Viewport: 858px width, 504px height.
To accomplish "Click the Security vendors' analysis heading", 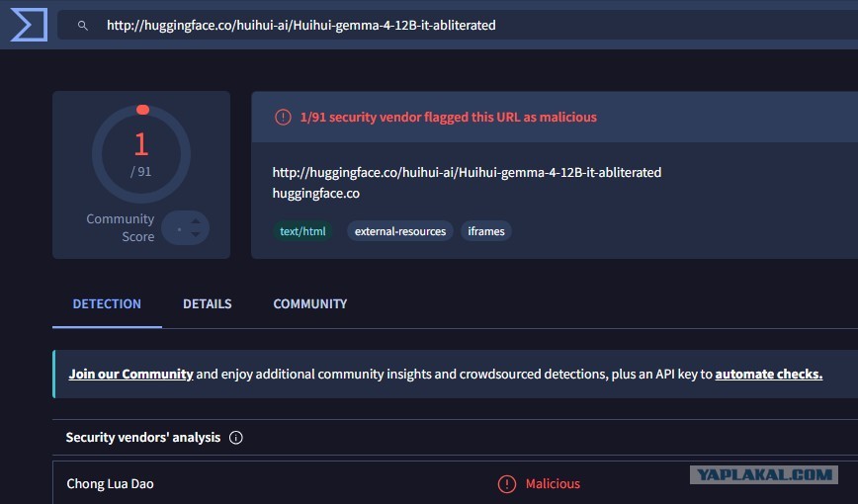I will 142,437.
